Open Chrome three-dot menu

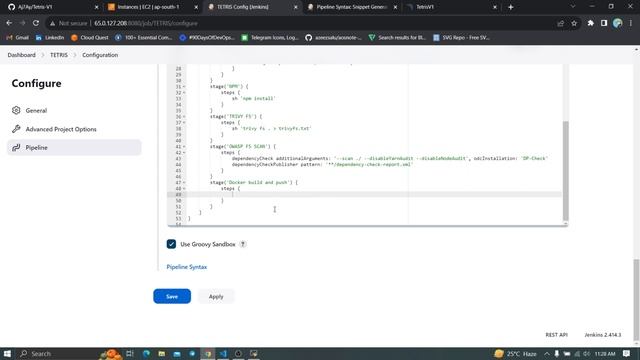click(631, 23)
